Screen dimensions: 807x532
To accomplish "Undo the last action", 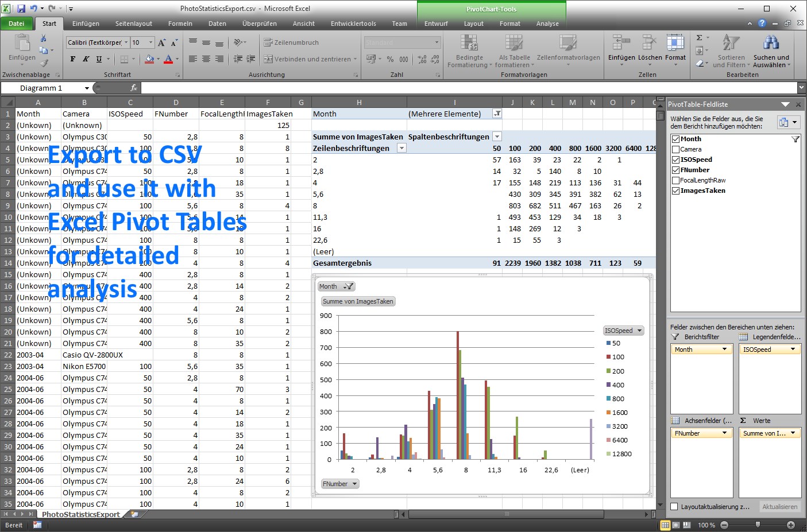I will point(33,9).
